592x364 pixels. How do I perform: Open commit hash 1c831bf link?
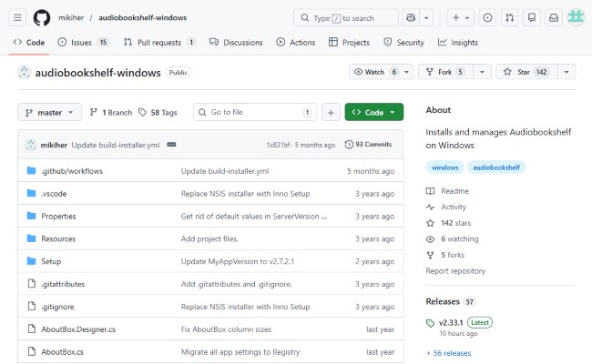[x=279, y=145]
